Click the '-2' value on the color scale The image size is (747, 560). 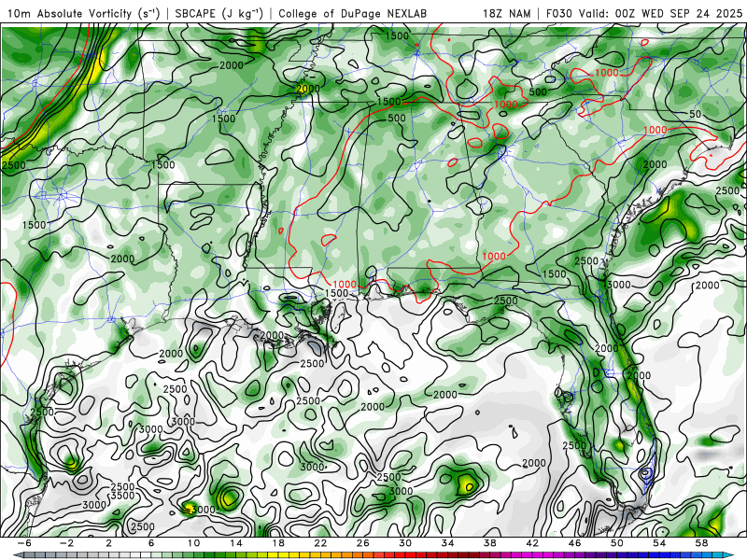66,543
